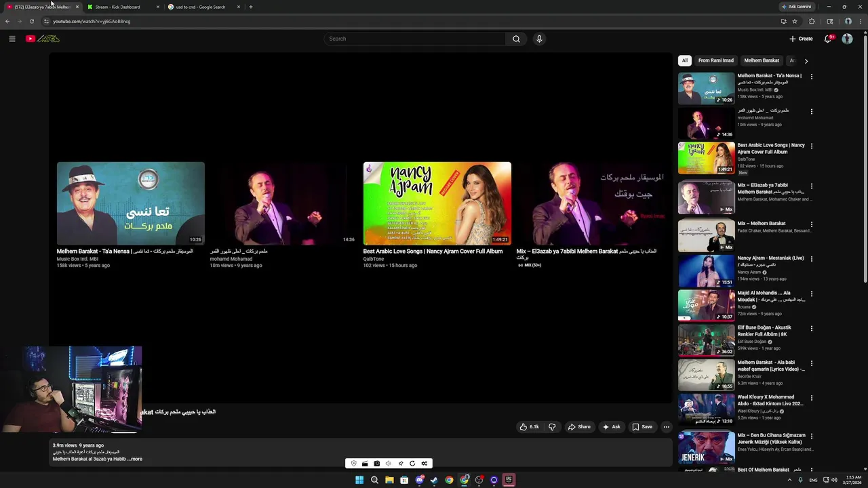Open options for the Mestaniak (Live) sidebar video
The width and height of the screenshot is (868, 488).
[811, 259]
